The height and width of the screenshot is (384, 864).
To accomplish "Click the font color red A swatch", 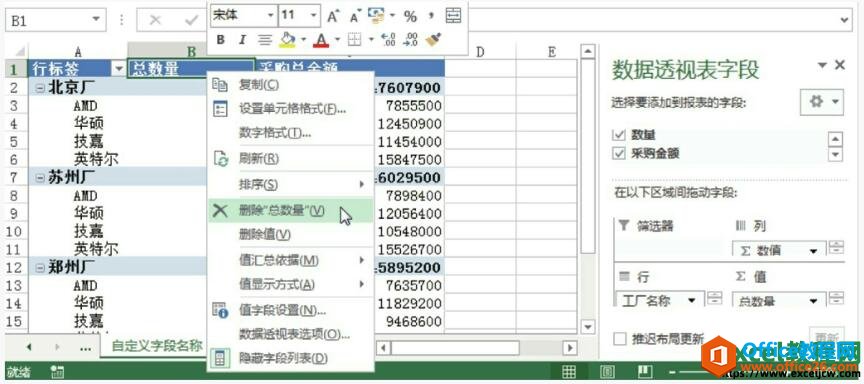I will [x=321, y=40].
